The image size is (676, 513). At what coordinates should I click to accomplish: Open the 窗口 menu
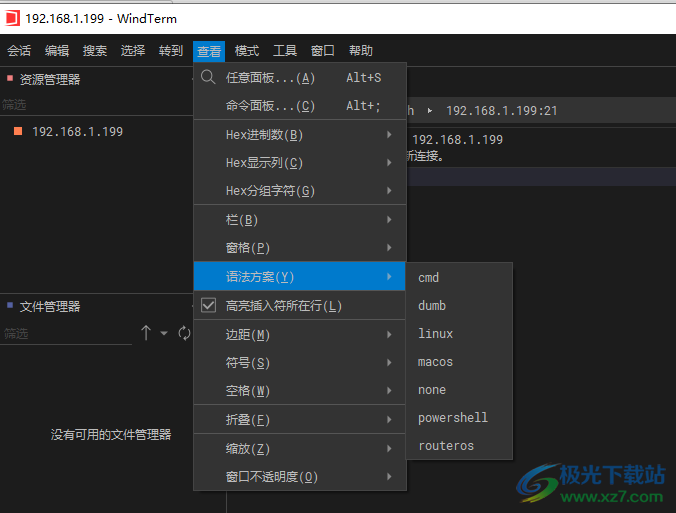coord(323,51)
